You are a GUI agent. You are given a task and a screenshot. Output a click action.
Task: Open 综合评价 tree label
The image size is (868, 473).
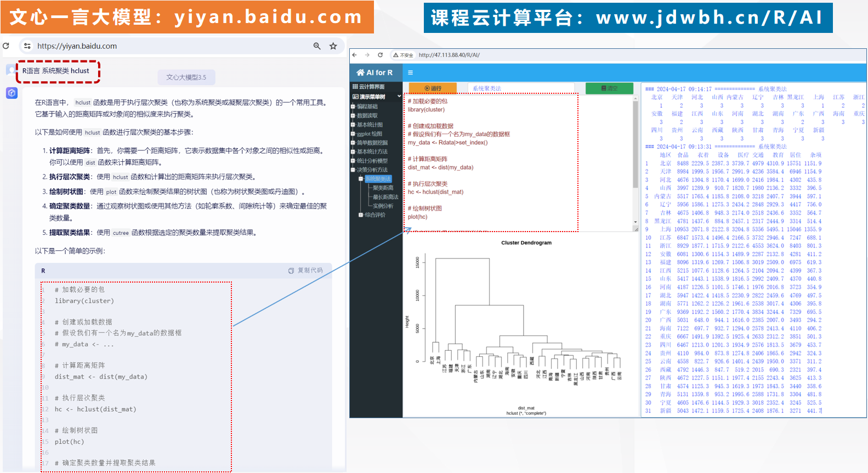[x=376, y=215]
